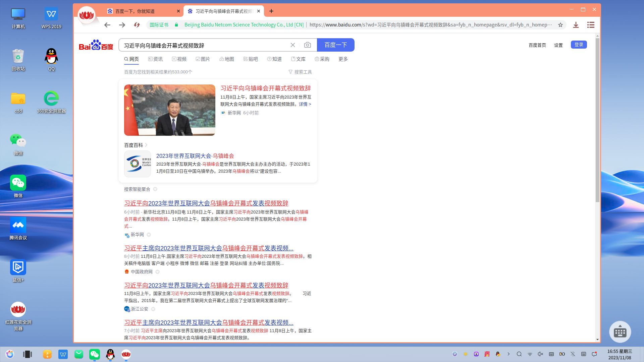Screen dimensions: 644x362
Task: Toggle Wi-Fi network tray icon
Action: 530,354
